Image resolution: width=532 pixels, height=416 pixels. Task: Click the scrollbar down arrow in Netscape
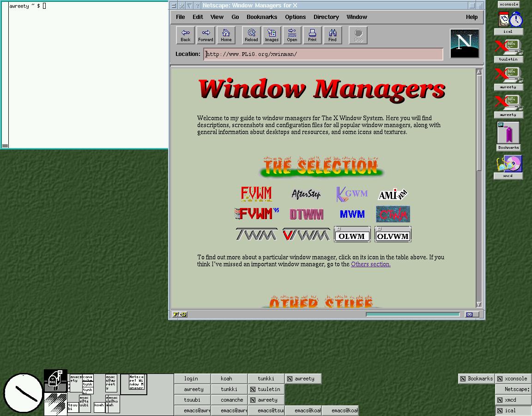(479, 304)
